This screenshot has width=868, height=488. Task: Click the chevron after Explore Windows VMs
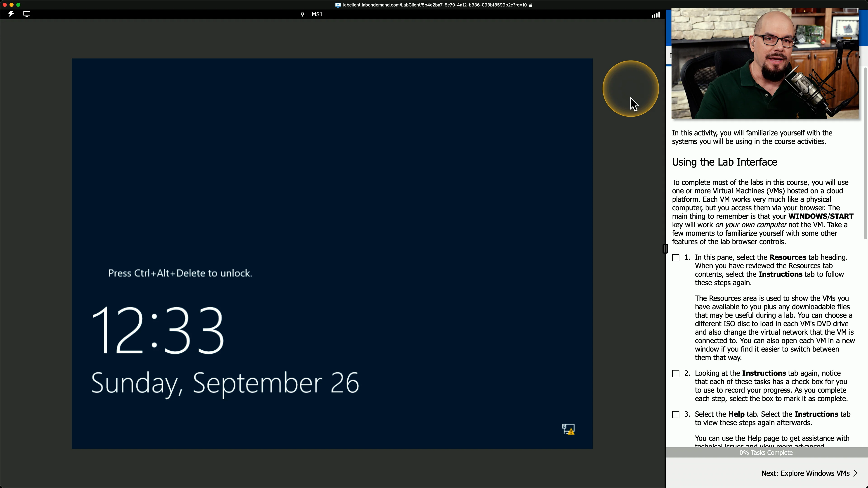[x=855, y=473]
